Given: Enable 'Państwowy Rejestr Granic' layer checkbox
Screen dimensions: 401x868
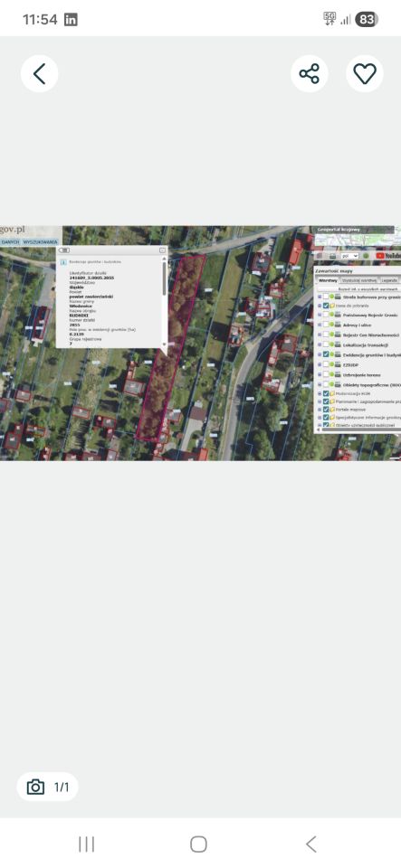Looking at the screenshot, I should tap(326, 315).
